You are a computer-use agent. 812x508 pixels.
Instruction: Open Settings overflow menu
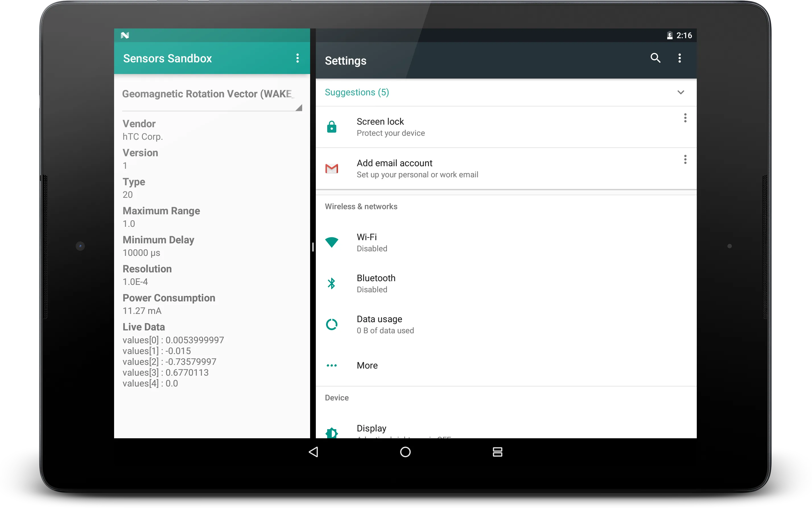coord(679,58)
